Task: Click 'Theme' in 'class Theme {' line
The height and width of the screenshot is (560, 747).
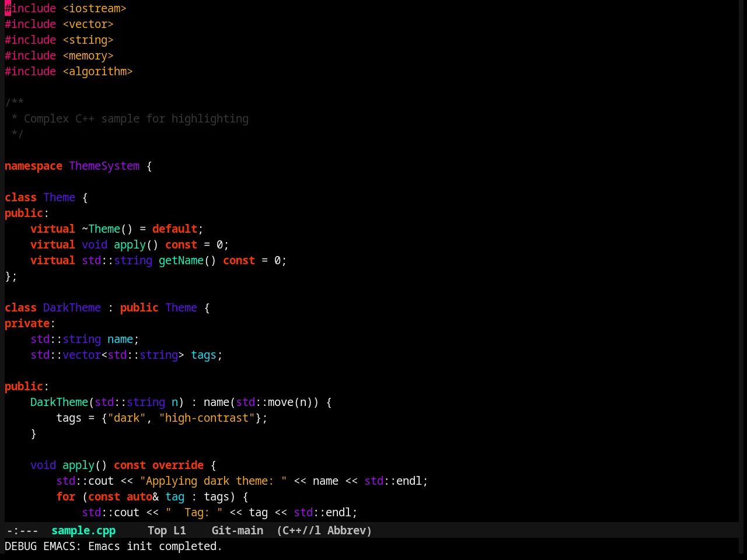Action: pyautogui.click(x=59, y=197)
